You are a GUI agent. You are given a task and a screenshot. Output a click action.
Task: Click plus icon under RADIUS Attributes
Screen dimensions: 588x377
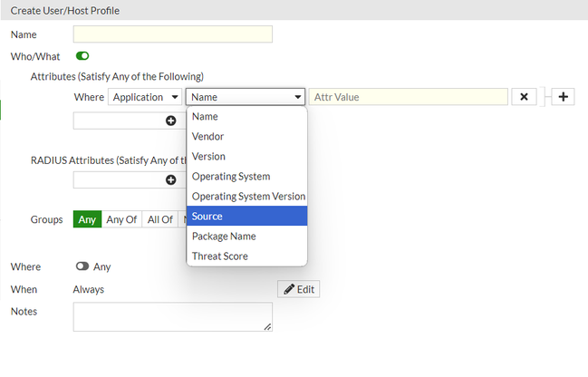[170, 179]
